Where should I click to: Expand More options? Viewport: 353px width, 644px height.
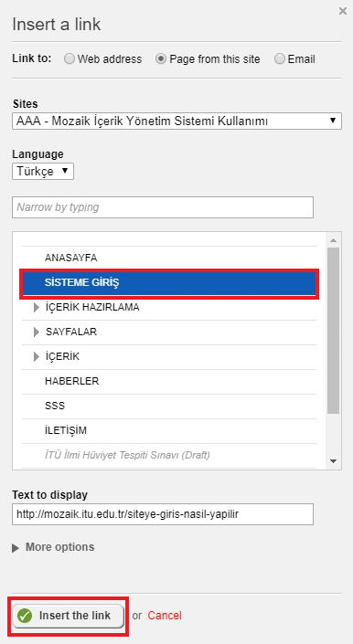tap(53, 547)
